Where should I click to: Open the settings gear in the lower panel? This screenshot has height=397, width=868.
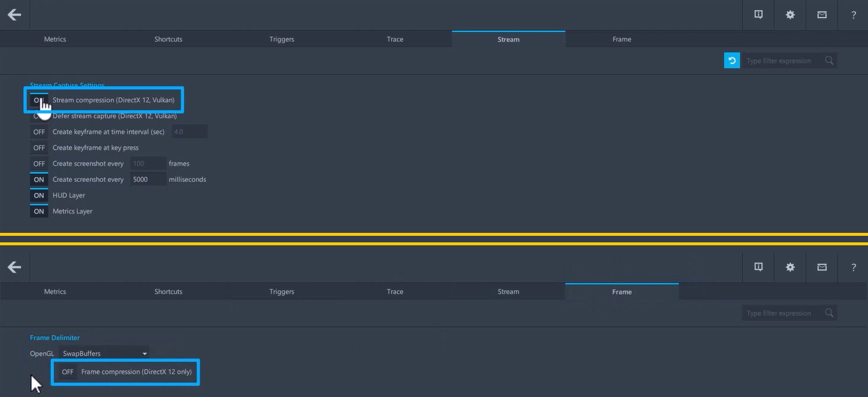point(790,267)
